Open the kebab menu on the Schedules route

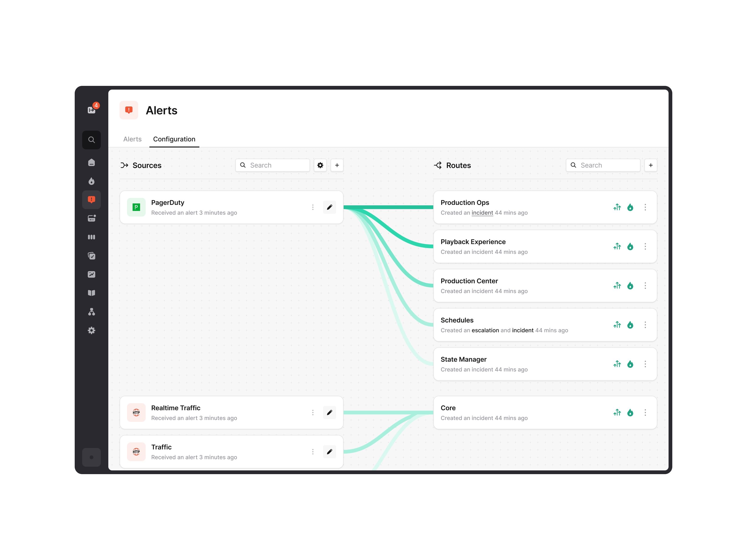pyautogui.click(x=645, y=325)
